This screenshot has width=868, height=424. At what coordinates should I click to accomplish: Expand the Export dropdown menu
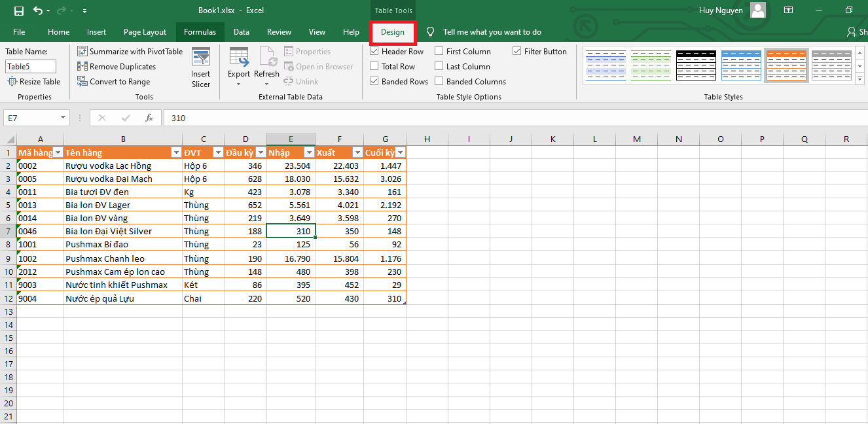[x=239, y=84]
